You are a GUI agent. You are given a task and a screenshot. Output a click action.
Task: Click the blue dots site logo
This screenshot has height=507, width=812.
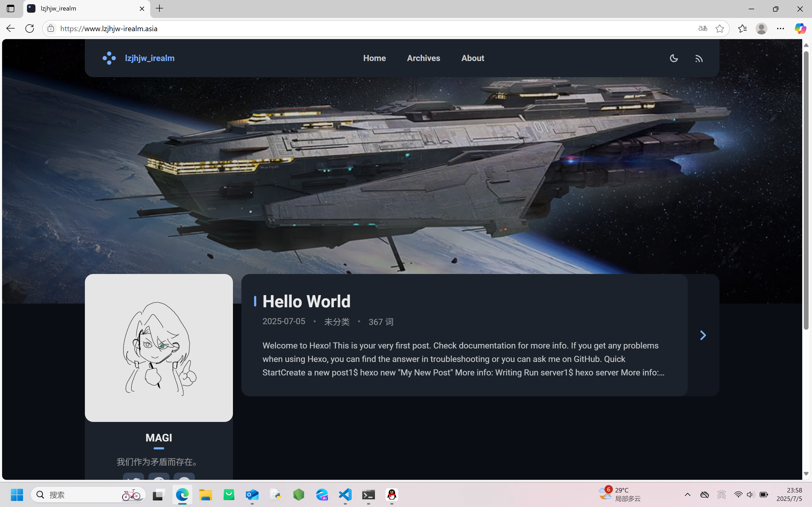point(109,58)
